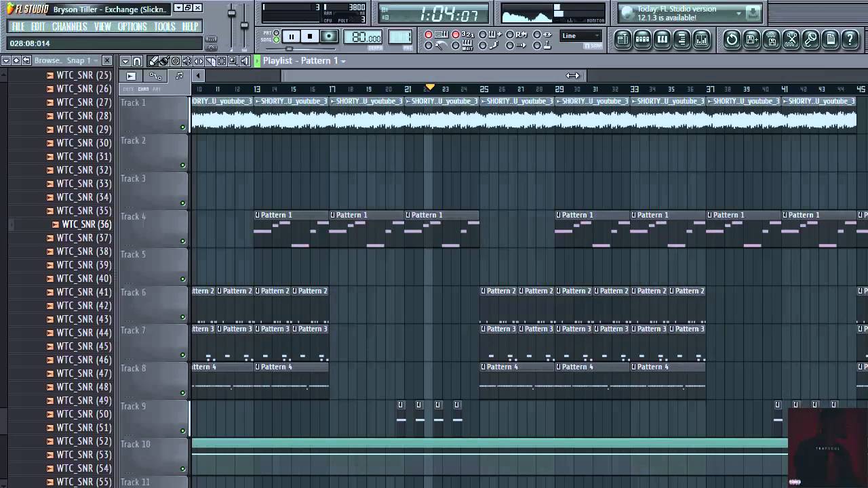Open the FILE menu
Screen dimensions: 868x488
coord(18,26)
